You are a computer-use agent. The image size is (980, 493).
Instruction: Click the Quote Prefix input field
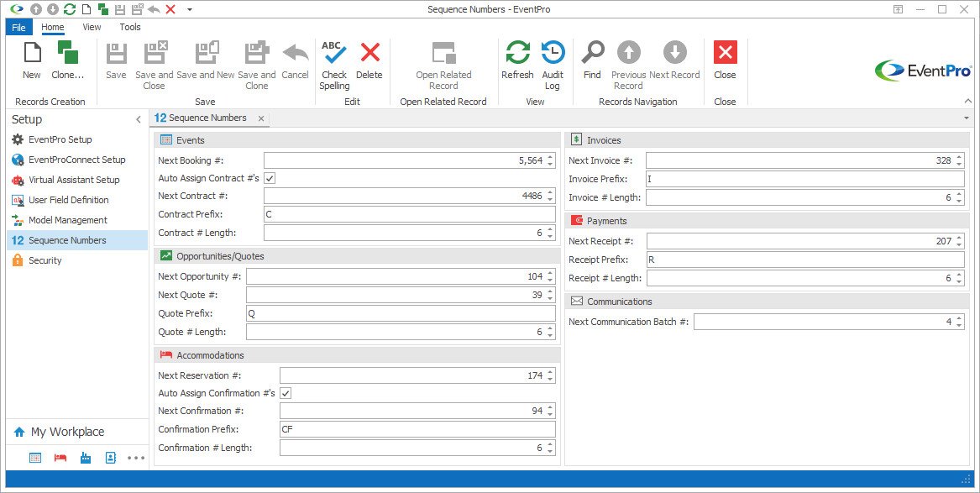tap(401, 313)
